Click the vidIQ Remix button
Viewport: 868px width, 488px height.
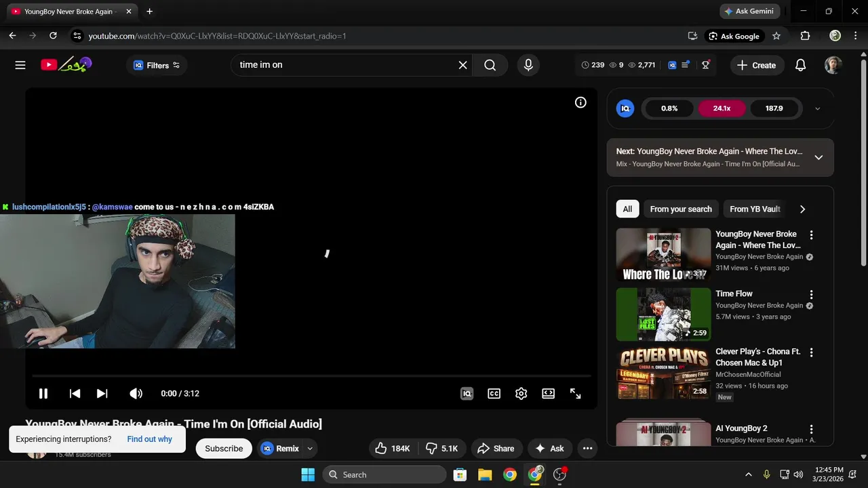tap(280, 448)
